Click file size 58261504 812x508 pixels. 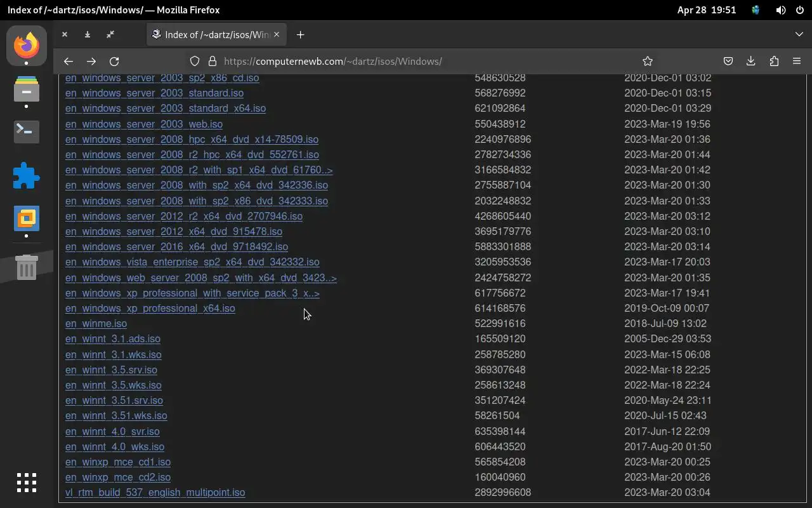(497, 415)
